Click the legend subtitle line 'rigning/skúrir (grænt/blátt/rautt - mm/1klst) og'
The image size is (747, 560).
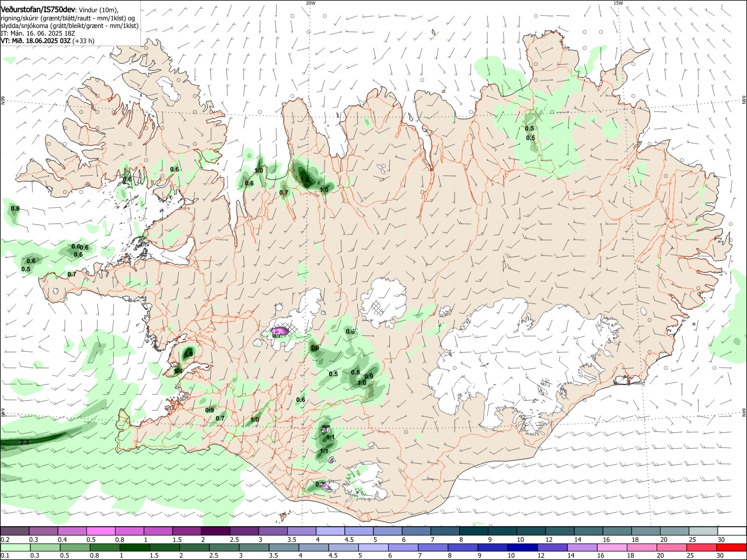(x=68, y=18)
